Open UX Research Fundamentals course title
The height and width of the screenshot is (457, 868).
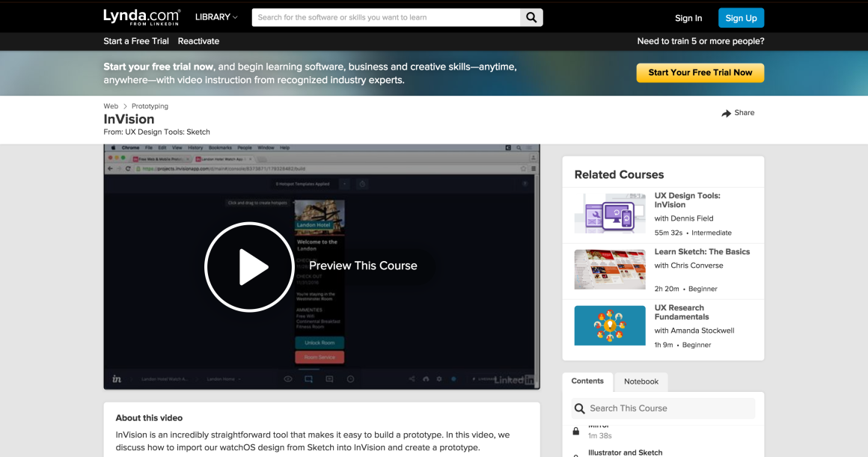click(x=682, y=312)
